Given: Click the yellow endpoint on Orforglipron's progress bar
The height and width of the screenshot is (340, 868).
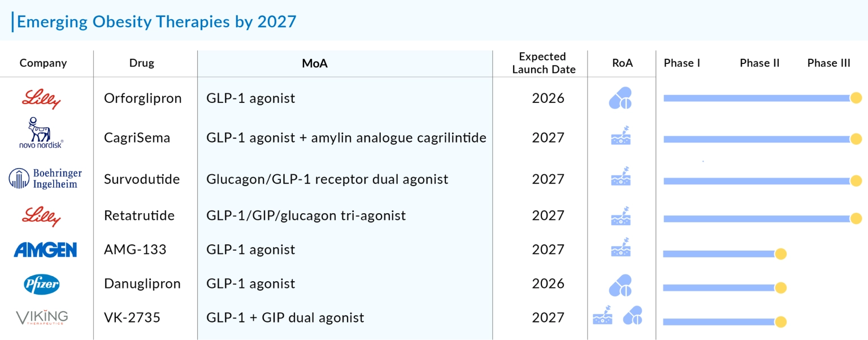Looking at the screenshot, I should [x=856, y=98].
